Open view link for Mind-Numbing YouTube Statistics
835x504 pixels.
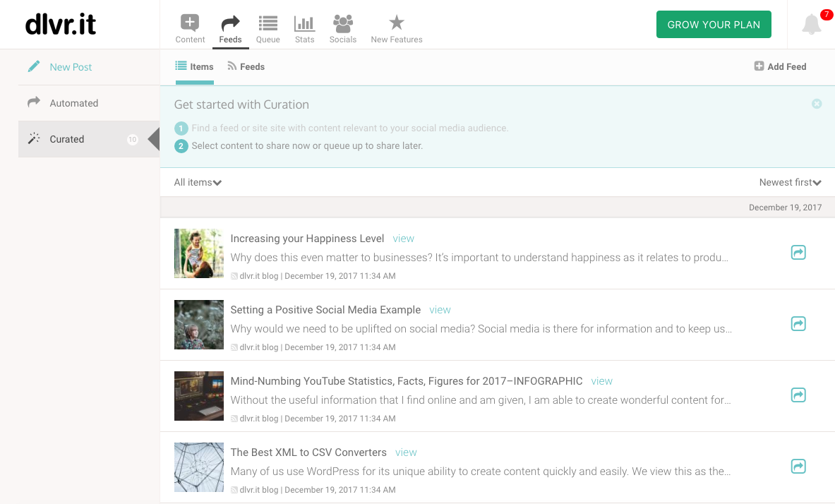tap(602, 381)
